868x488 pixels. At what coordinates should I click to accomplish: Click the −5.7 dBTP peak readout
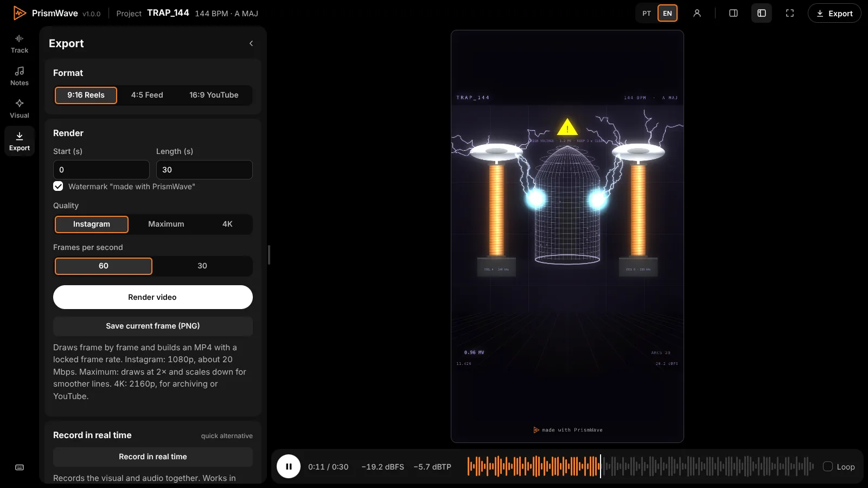tap(432, 467)
